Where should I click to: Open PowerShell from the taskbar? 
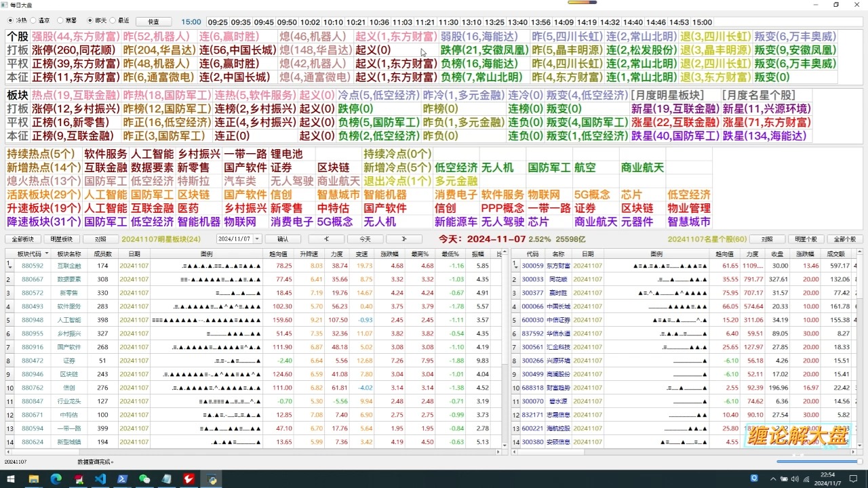click(x=123, y=479)
